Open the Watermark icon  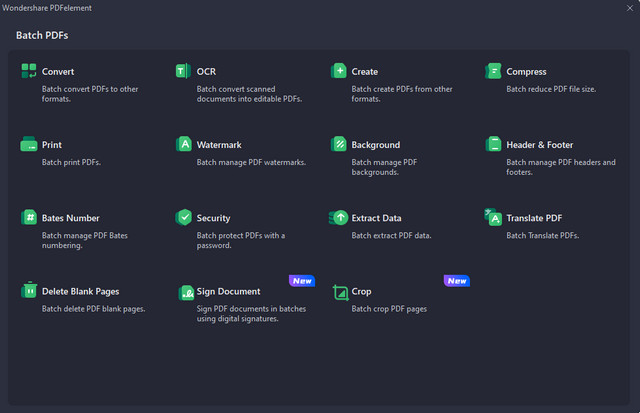point(184,144)
